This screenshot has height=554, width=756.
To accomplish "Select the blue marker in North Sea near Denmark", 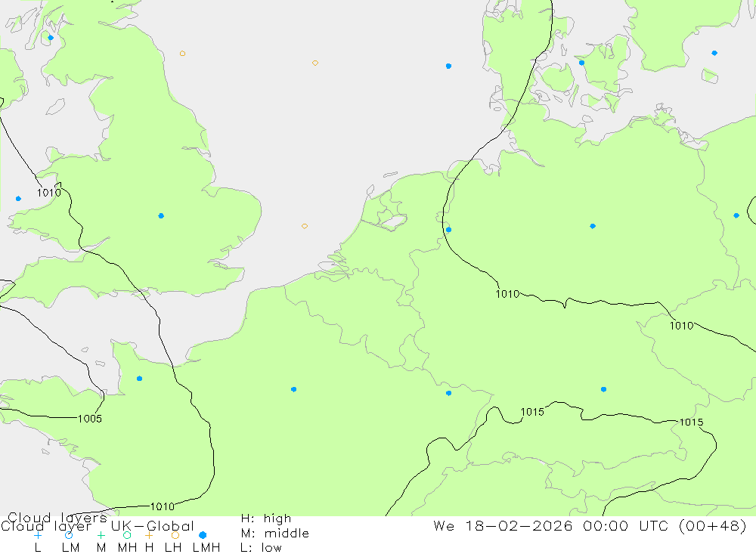I will 448,66.
